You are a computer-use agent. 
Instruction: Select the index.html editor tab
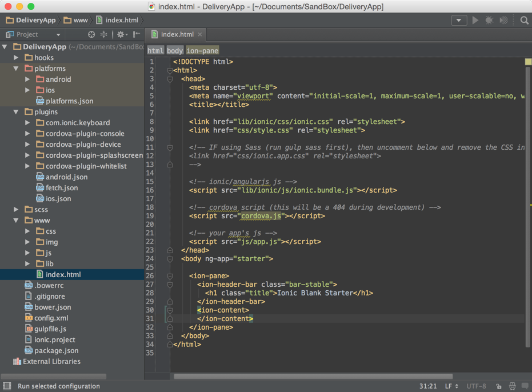point(176,34)
